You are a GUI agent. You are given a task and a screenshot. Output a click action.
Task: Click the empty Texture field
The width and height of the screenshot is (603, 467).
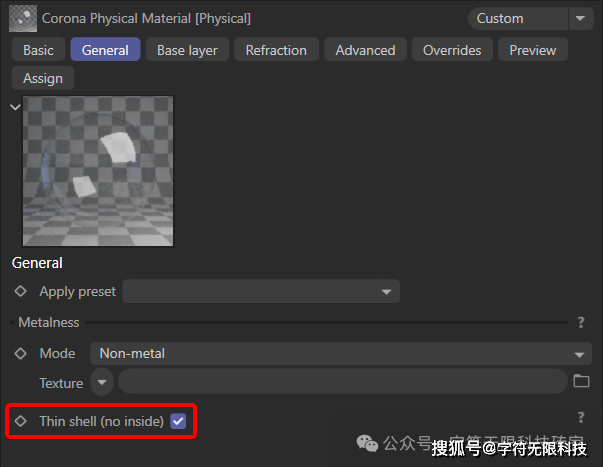(x=342, y=382)
